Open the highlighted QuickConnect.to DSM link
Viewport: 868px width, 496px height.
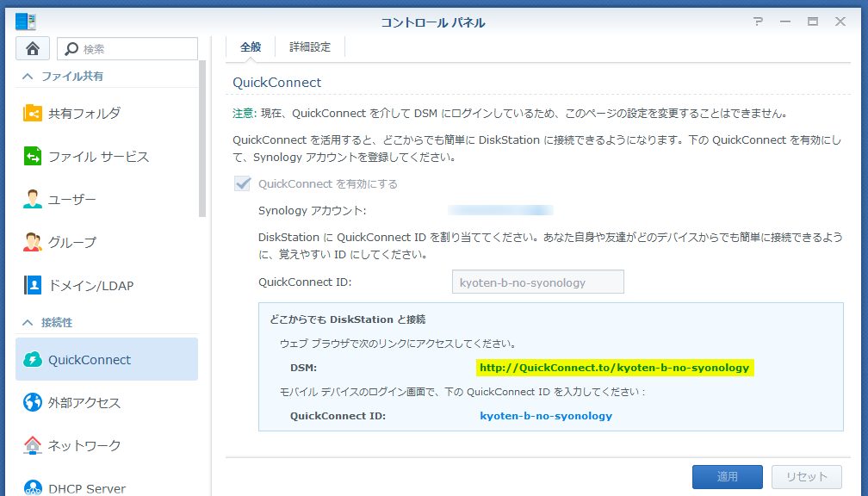(615, 368)
